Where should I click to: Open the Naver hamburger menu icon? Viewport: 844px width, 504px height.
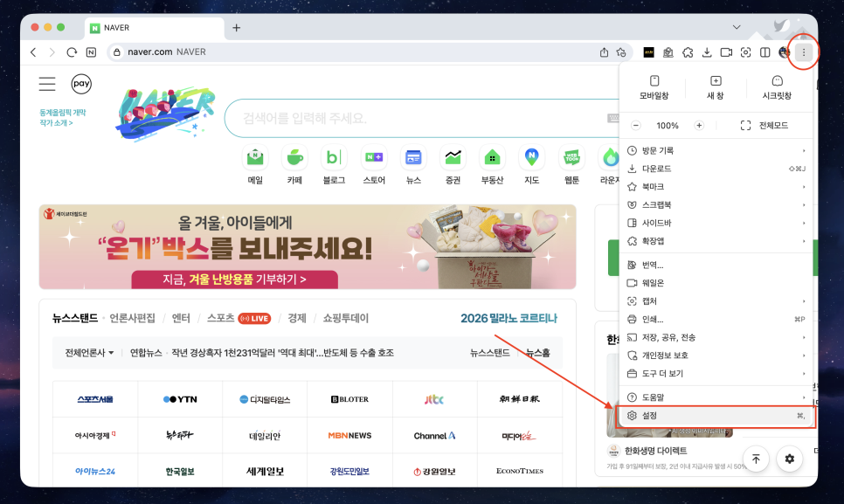[x=47, y=84]
